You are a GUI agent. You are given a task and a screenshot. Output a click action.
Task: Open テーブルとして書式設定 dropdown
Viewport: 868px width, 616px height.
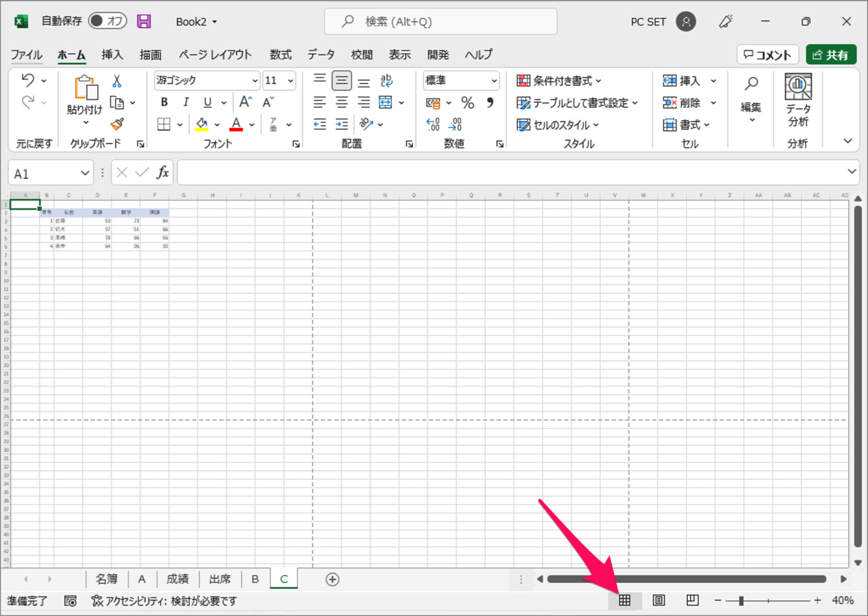pyautogui.click(x=577, y=103)
